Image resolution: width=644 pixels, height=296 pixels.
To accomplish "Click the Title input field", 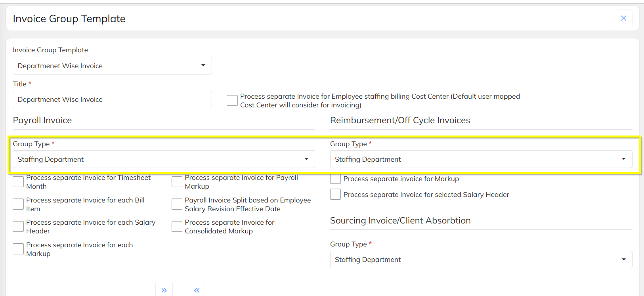I will 112,99.
